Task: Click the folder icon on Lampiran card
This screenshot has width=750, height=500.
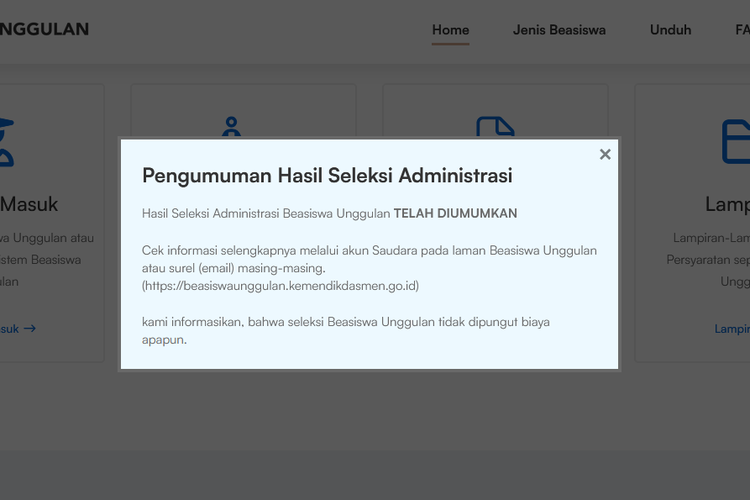Action: (x=736, y=141)
